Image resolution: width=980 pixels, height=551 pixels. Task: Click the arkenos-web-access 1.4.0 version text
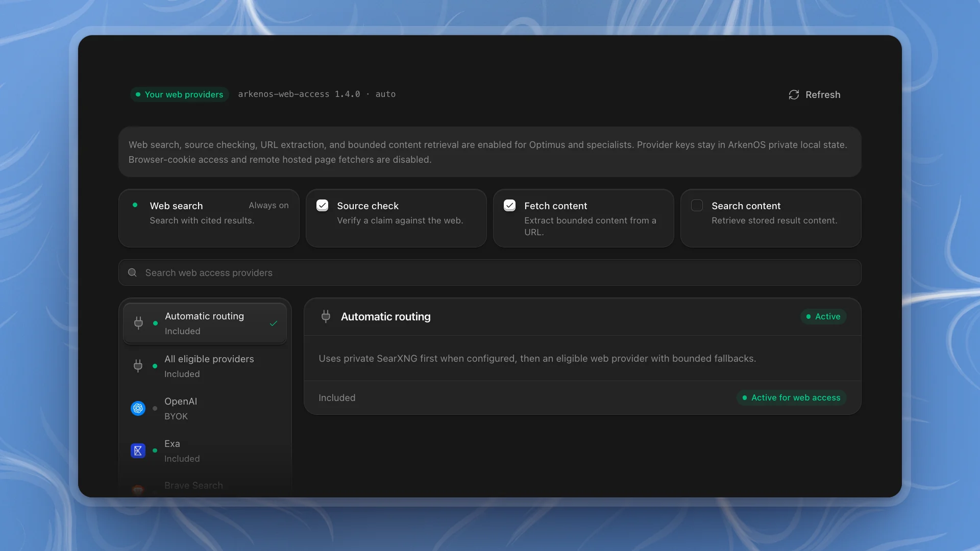[x=316, y=94]
